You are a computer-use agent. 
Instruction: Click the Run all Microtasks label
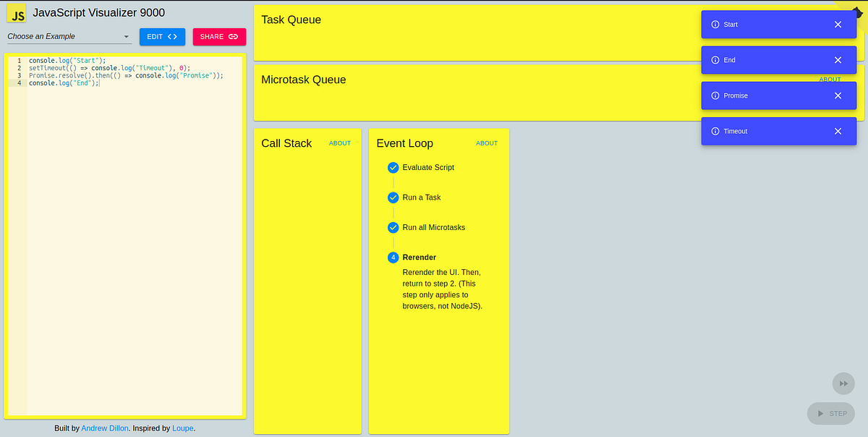pyautogui.click(x=434, y=227)
